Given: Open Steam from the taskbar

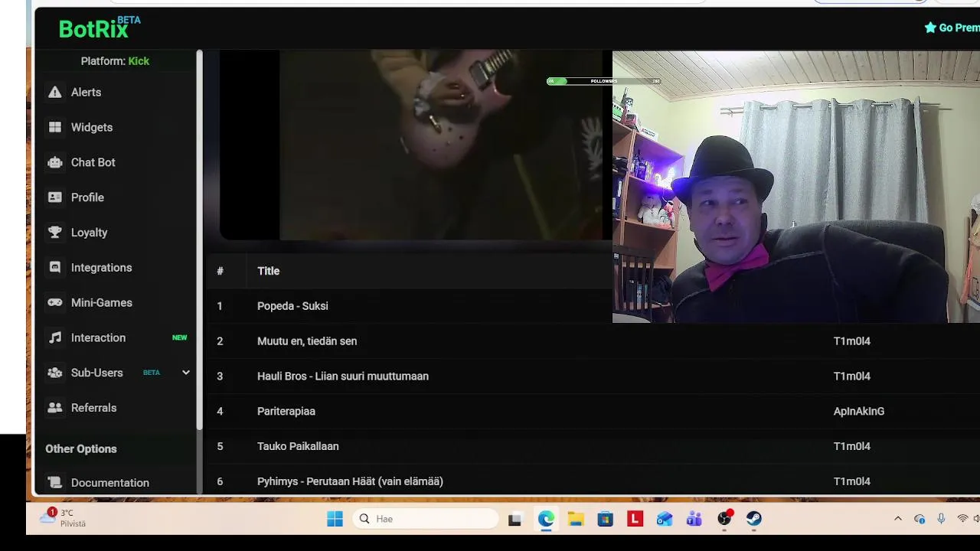Looking at the screenshot, I should (x=754, y=519).
